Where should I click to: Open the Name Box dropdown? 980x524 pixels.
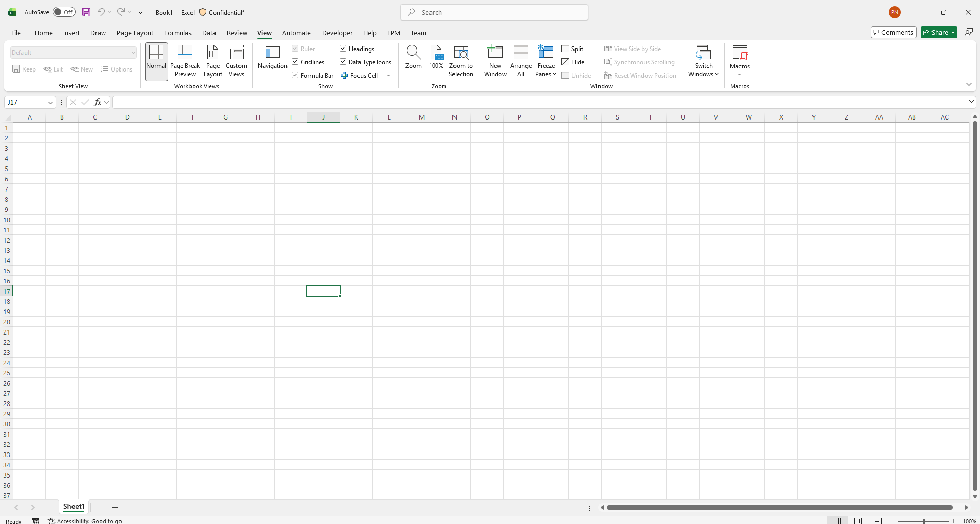tap(50, 102)
